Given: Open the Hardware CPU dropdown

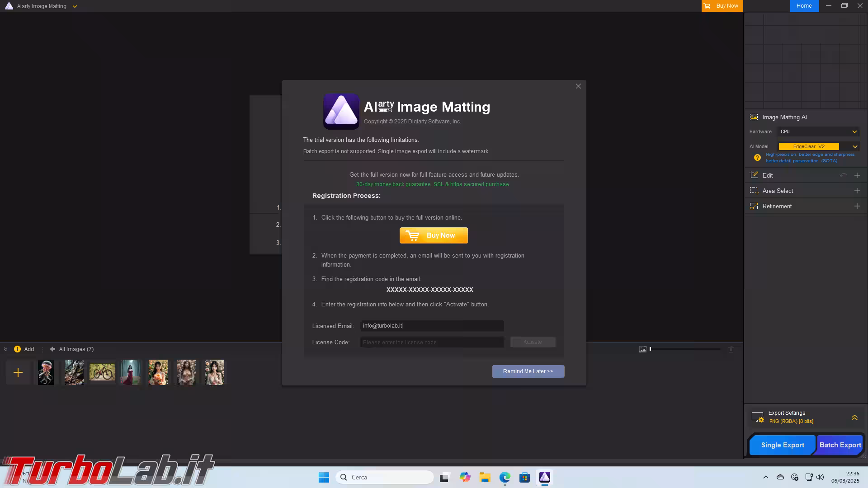Looking at the screenshot, I should (x=818, y=131).
